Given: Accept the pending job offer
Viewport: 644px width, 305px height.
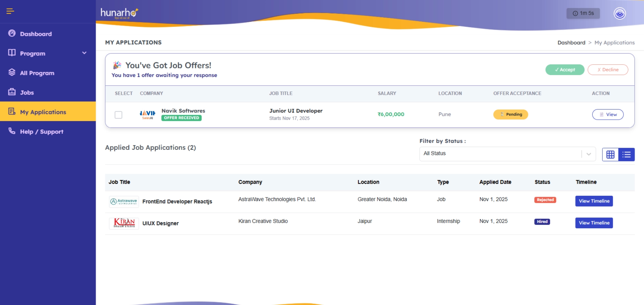Looking at the screenshot, I should tap(565, 70).
